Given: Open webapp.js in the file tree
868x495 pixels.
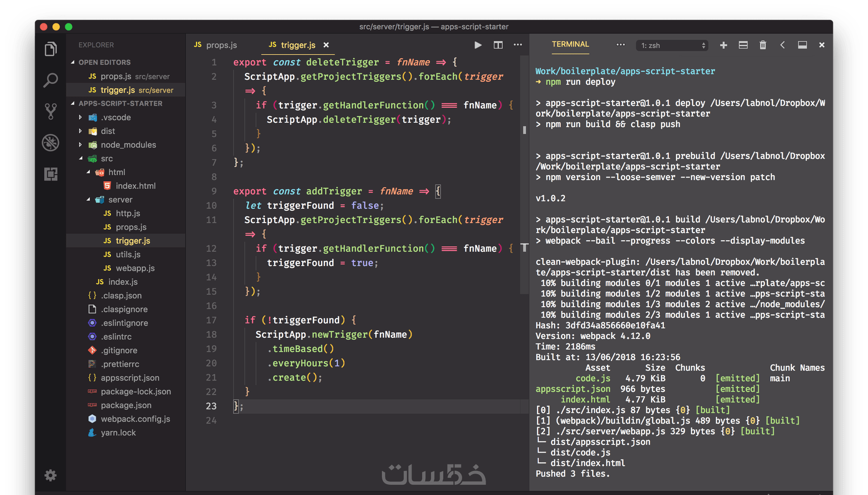Looking at the screenshot, I should coord(135,268).
